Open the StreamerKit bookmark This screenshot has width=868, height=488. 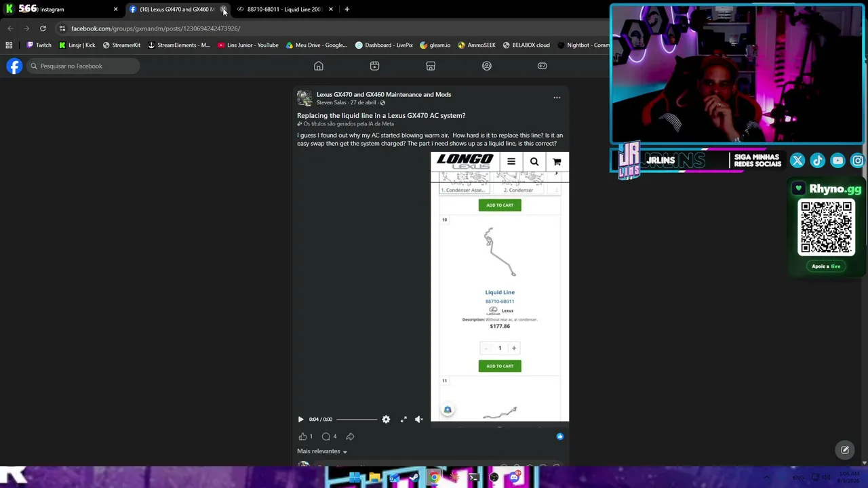[121, 45]
